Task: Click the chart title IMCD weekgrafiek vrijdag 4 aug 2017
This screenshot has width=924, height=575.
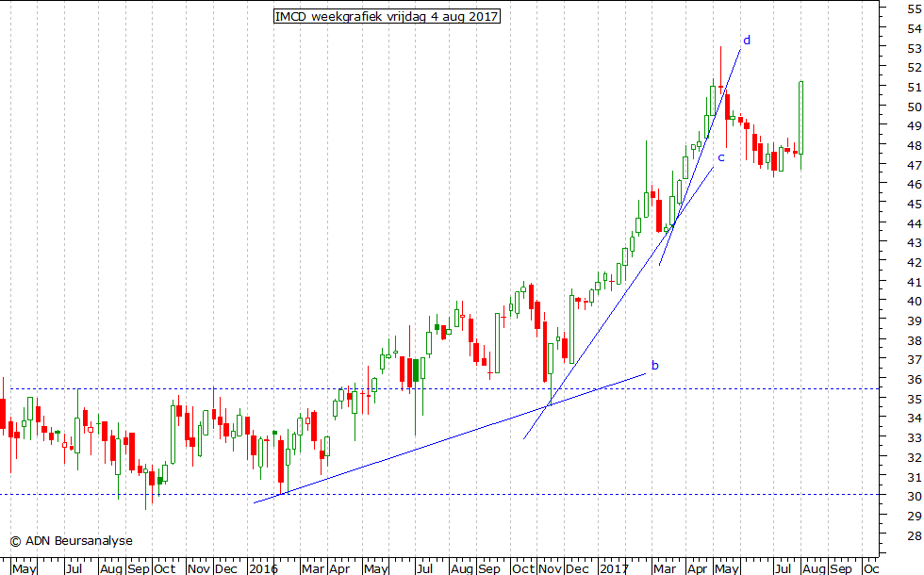Action: point(387,16)
